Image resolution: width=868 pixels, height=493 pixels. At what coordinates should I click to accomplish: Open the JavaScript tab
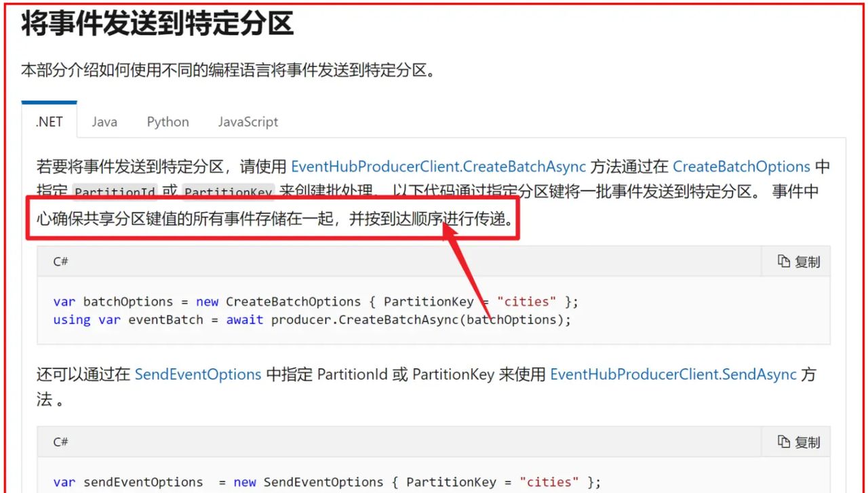(248, 121)
